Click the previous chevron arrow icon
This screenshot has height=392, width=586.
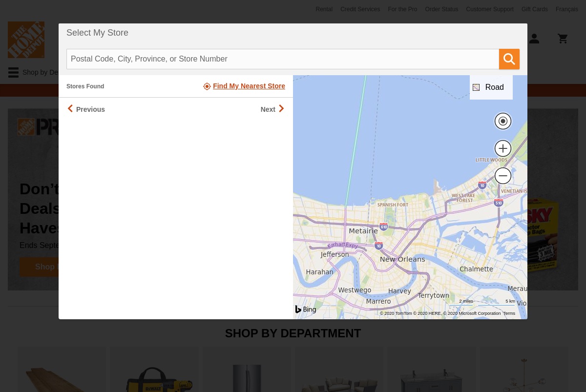(x=70, y=108)
